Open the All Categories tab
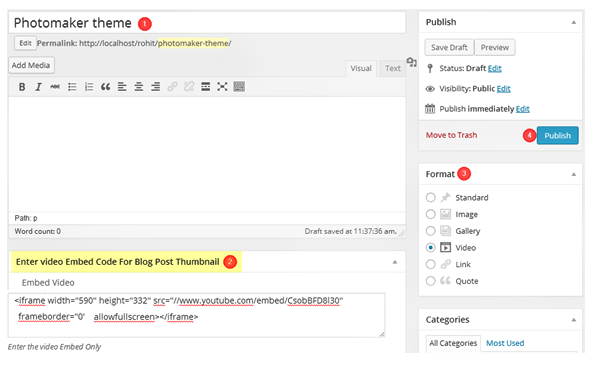 click(453, 343)
